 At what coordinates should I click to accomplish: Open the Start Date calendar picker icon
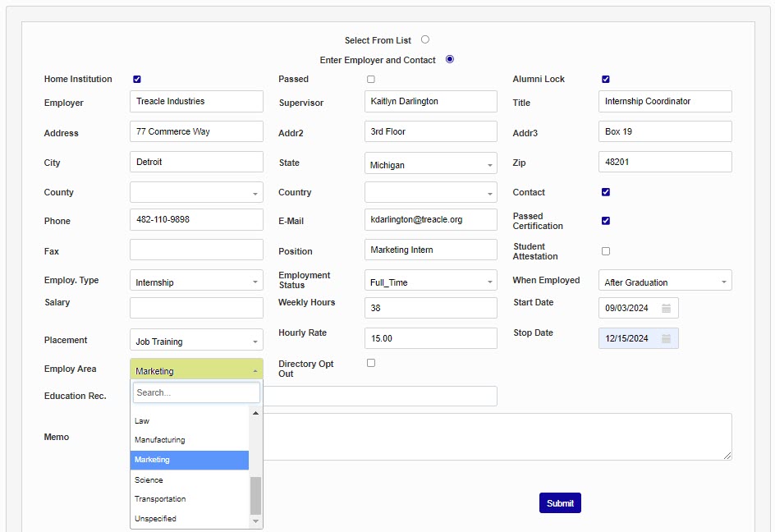[667, 308]
